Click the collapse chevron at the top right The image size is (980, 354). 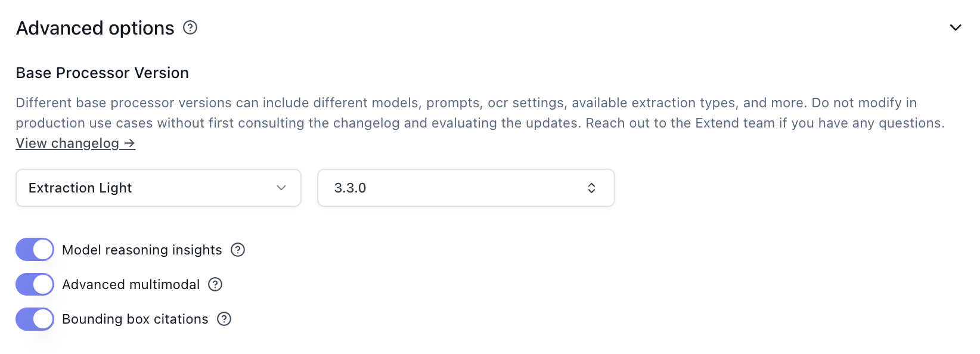click(956, 27)
